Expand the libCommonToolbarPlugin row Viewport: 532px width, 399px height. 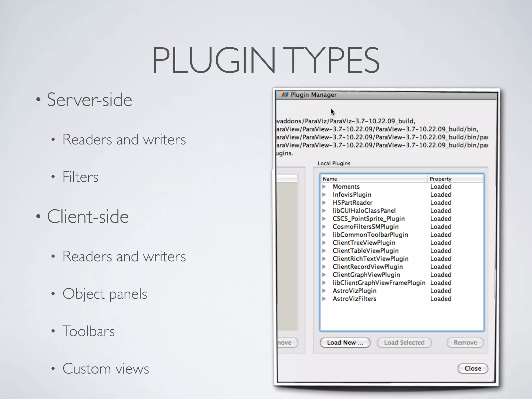[324, 235]
